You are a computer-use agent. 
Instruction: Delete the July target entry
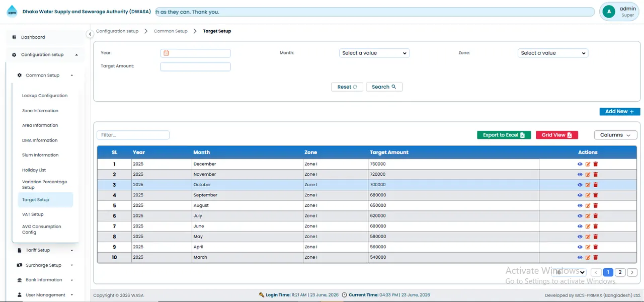click(596, 216)
